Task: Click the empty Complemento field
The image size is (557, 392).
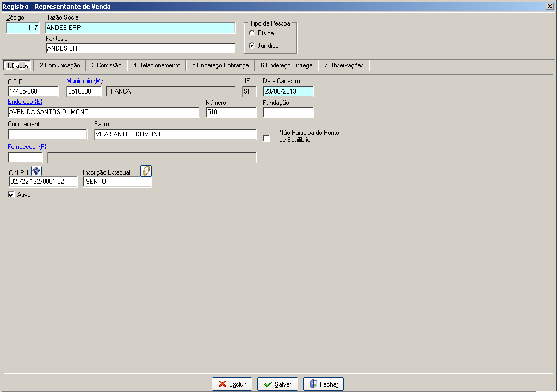Action: 47,135
